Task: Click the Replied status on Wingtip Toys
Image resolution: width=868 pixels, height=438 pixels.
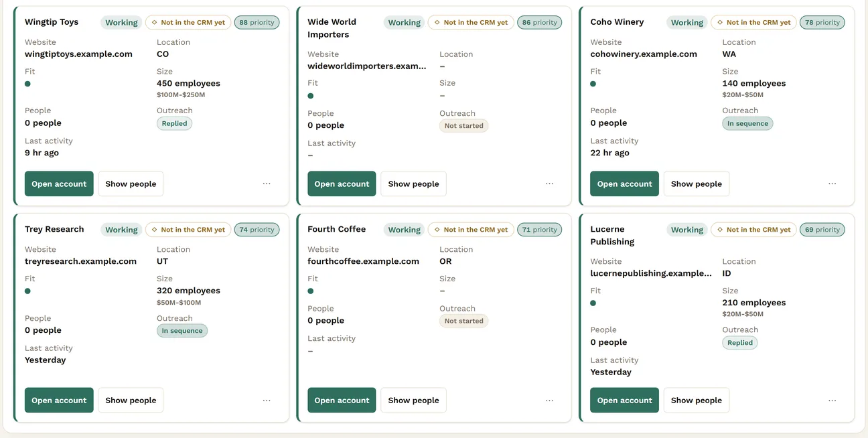Action: coord(174,123)
